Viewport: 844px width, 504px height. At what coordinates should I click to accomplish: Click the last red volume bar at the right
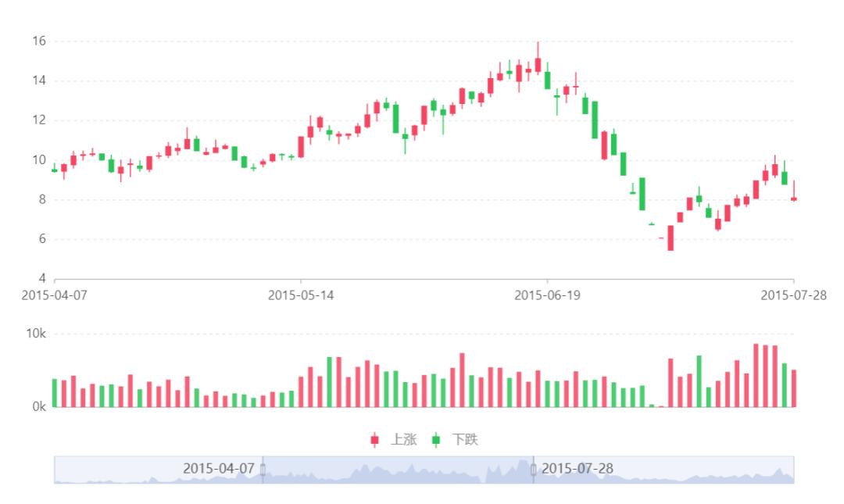(794, 388)
